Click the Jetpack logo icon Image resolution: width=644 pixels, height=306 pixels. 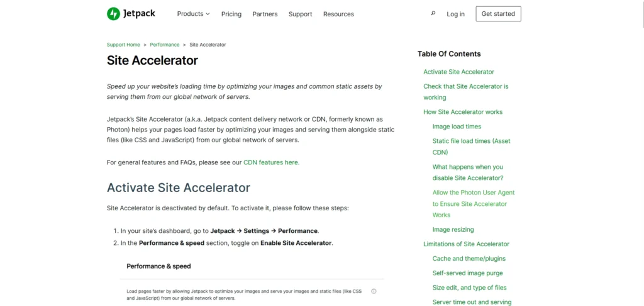(x=113, y=14)
